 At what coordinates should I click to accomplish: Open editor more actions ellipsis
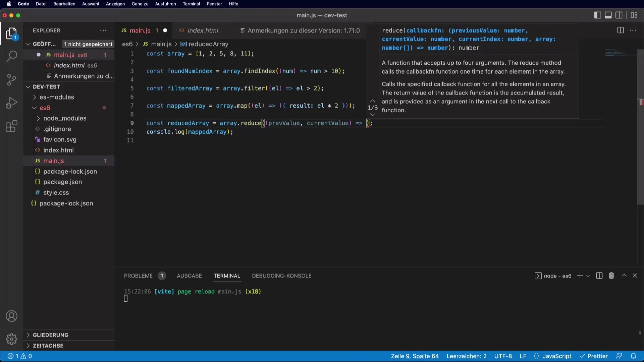633,31
